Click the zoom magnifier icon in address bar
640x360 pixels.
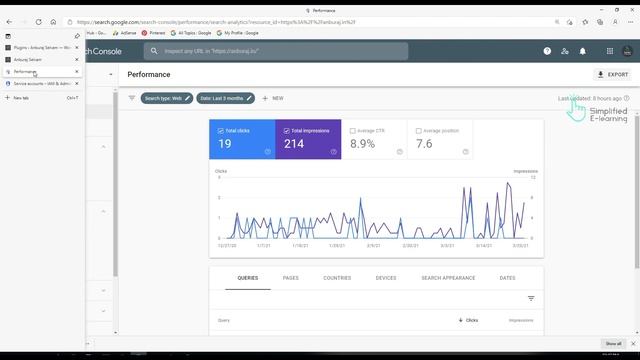[x=557, y=22]
